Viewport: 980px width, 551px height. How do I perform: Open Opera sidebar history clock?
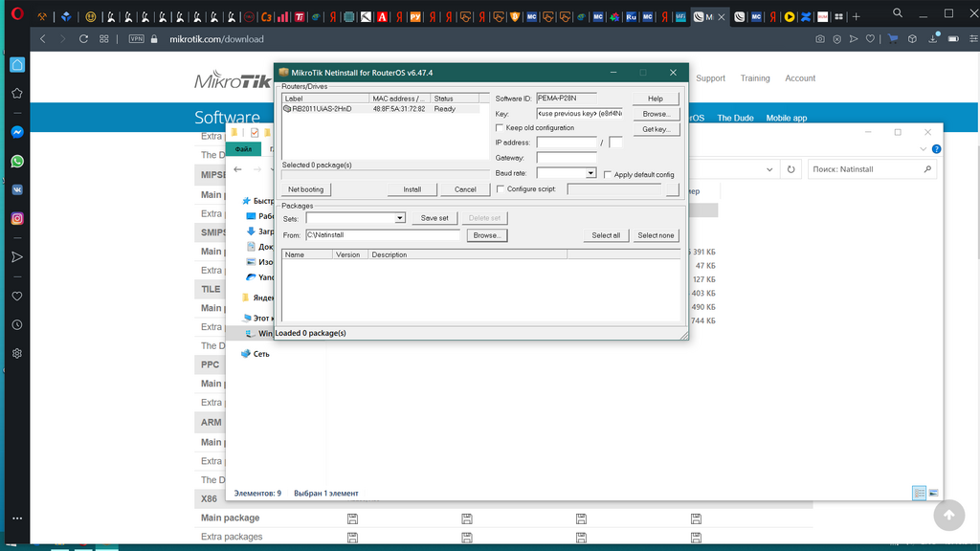17,325
